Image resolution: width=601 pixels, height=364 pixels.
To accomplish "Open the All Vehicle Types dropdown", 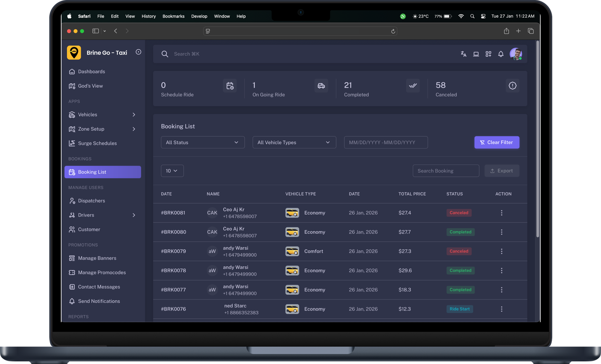I will pos(294,142).
